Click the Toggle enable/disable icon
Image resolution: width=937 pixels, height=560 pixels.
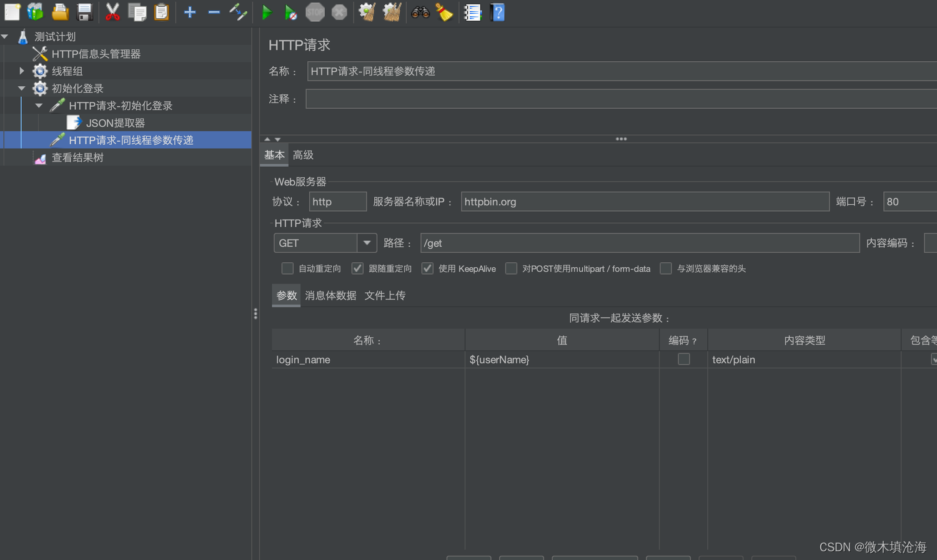tap(238, 12)
